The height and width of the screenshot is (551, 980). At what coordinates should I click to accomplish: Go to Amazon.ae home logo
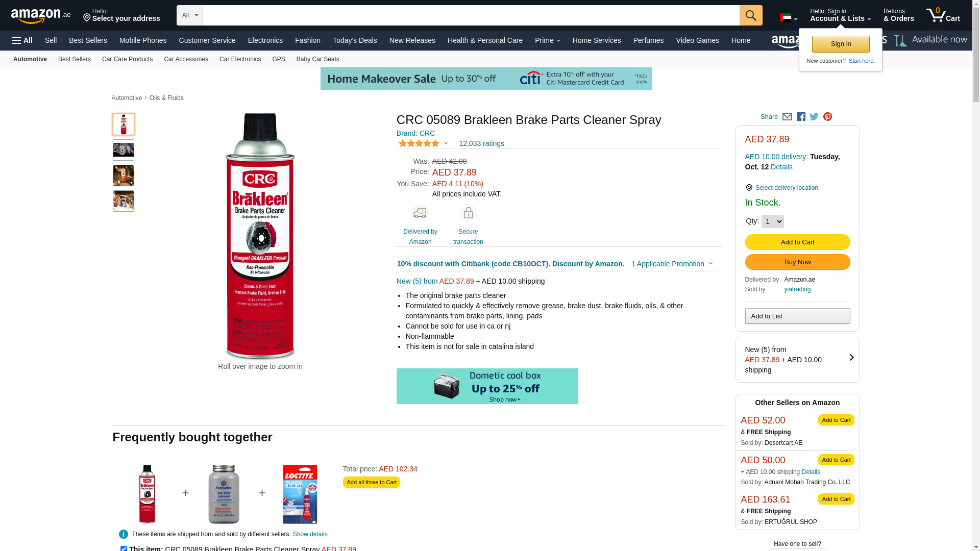click(41, 16)
